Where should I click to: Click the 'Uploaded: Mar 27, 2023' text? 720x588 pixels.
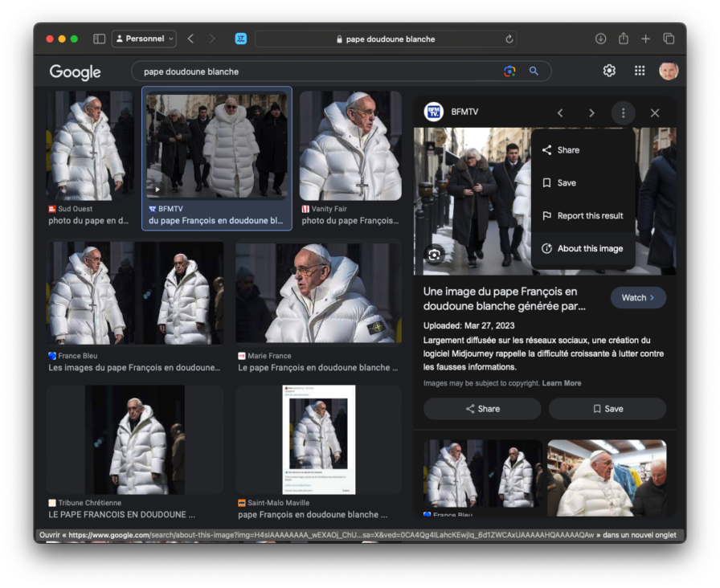(x=468, y=325)
